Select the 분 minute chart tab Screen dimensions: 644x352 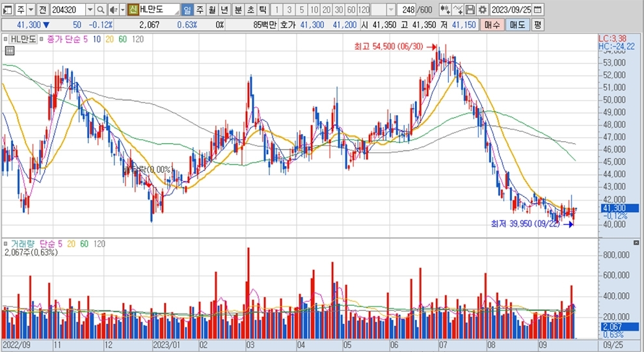click(237, 10)
